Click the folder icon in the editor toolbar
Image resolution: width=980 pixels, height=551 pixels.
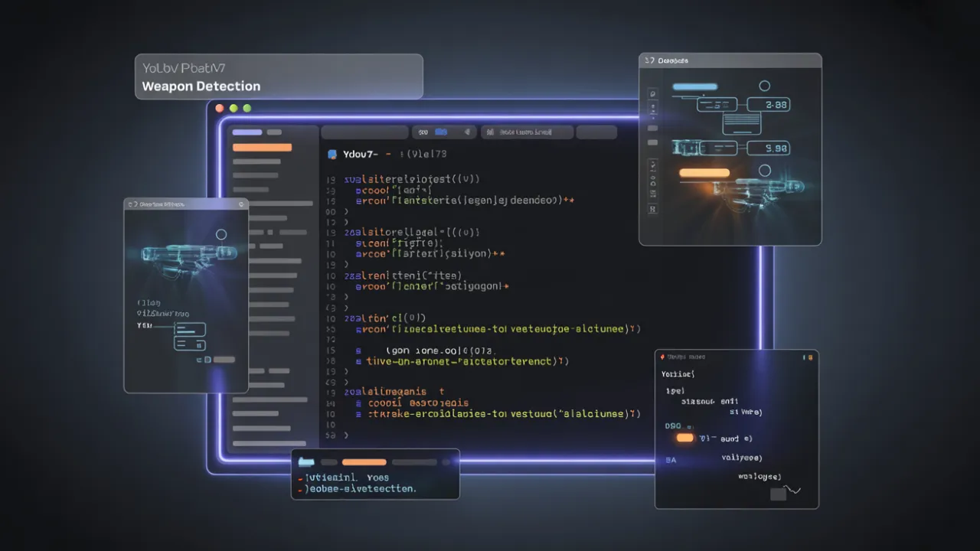tap(441, 132)
